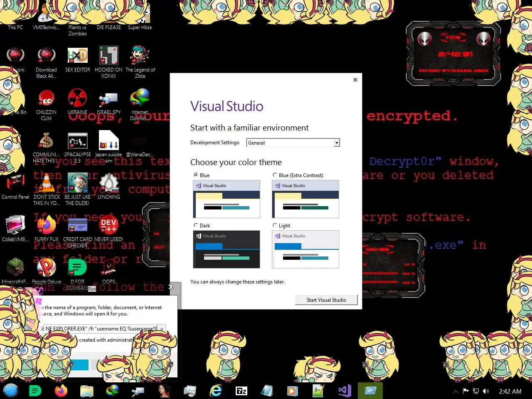Open the orange media player taskbar icon

[x=293, y=391]
